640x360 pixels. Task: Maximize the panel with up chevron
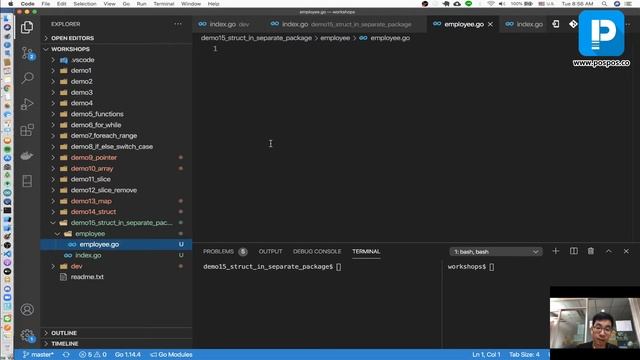pos(609,251)
